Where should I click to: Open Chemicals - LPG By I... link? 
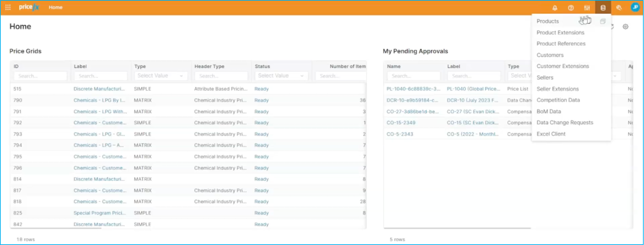coord(99,100)
